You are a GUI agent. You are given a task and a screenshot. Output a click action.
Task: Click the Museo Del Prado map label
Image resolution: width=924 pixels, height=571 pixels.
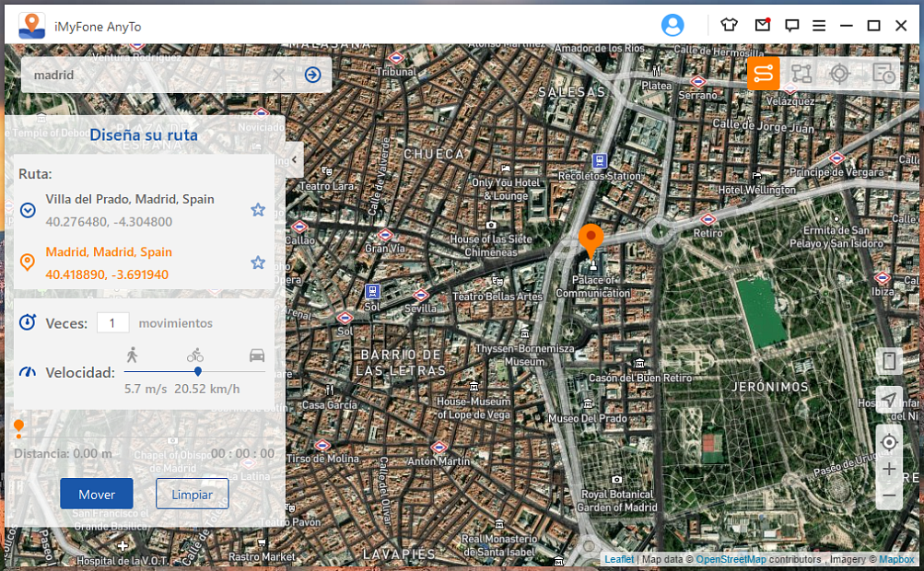[x=588, y=418]
